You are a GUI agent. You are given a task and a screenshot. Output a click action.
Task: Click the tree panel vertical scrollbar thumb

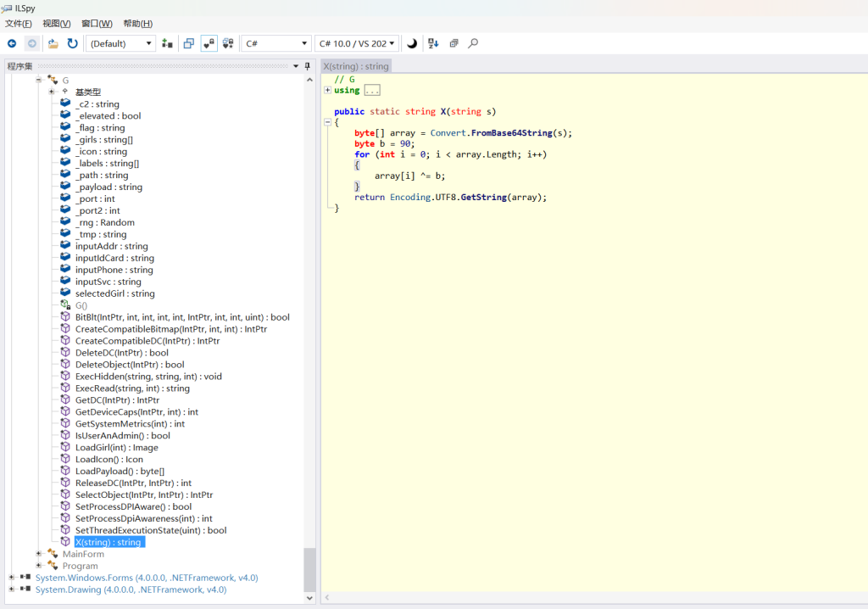(309, 570)
